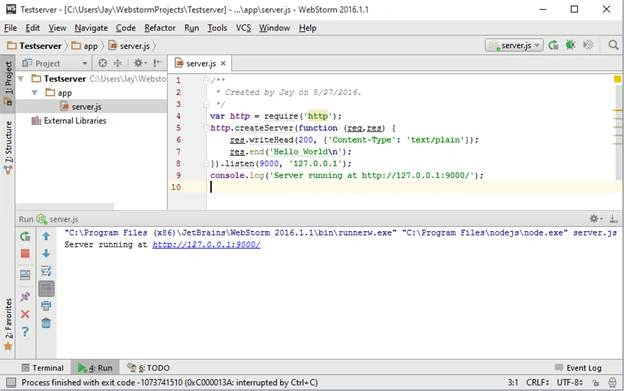Screen dimensions: 624x391
Task: Open the Window menu
Action: click(274, 28)
